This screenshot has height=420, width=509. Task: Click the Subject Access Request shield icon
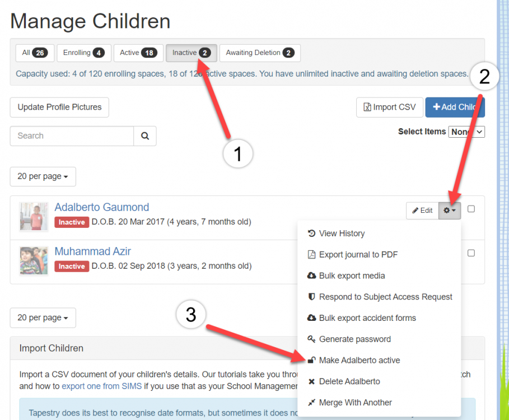pyautogui.click(x=312, y=297)
